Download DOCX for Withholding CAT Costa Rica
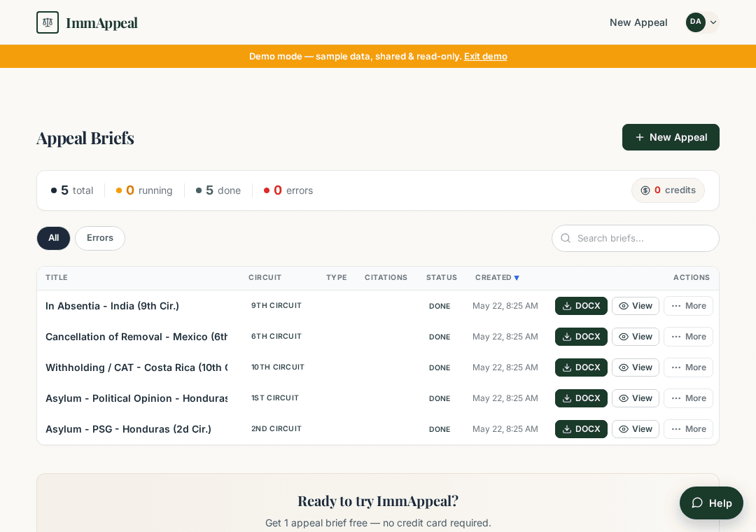Screen dimensions: 756x532 (x=581, y=367)
